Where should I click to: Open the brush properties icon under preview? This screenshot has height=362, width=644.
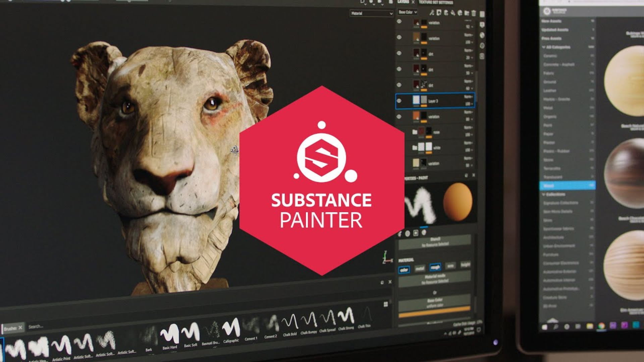point(400,234)
